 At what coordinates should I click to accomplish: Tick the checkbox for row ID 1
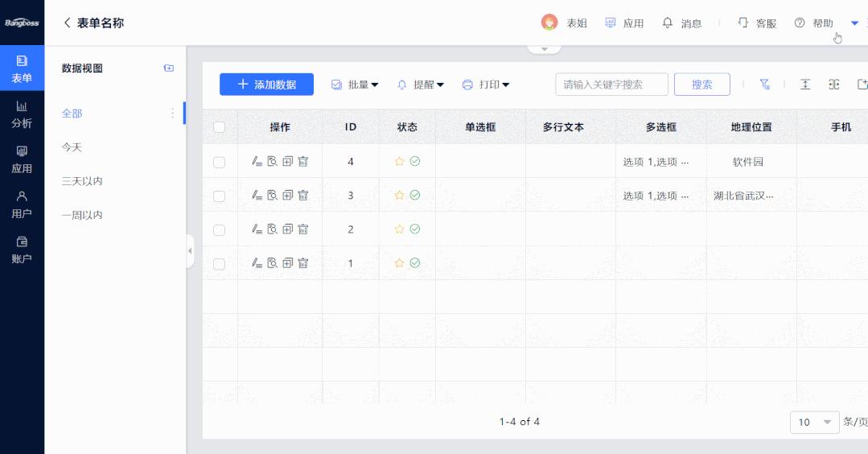220,264
